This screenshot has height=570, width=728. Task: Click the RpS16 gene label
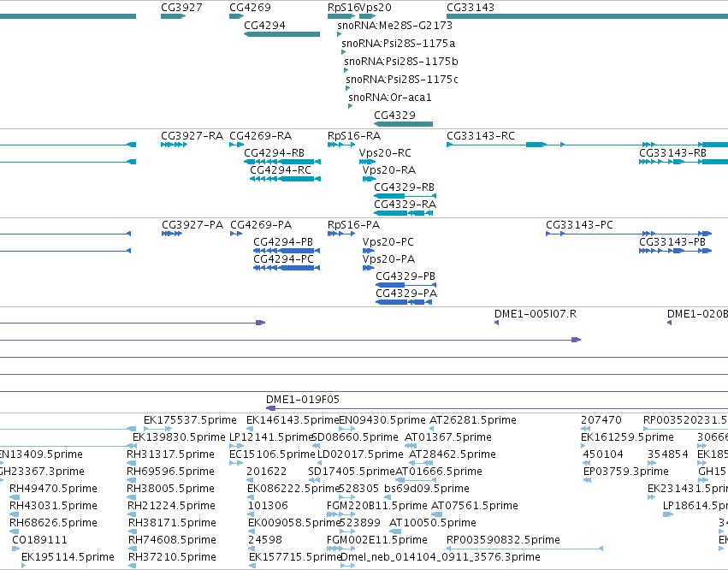point(343,8)
